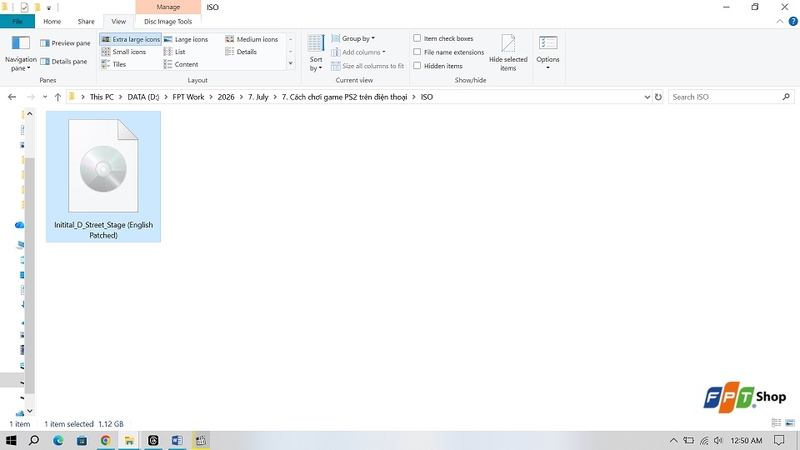This screenshot has height=450, width=800.
Task: Click Size all columns to fit
Action: (x=368, y=66)
